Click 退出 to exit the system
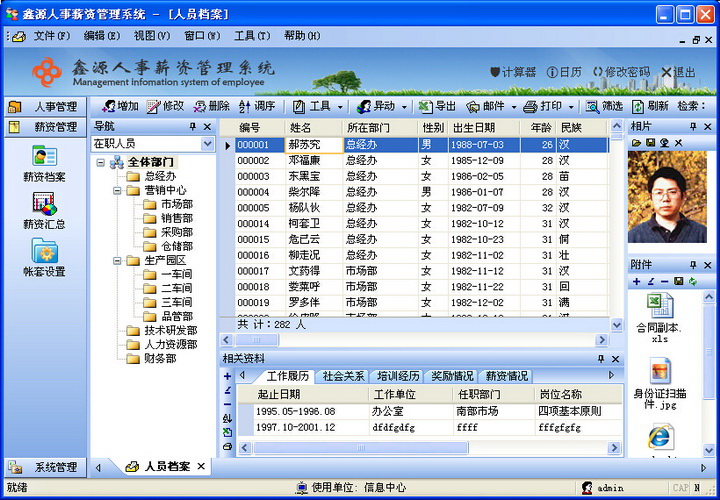 click(678, 72)
